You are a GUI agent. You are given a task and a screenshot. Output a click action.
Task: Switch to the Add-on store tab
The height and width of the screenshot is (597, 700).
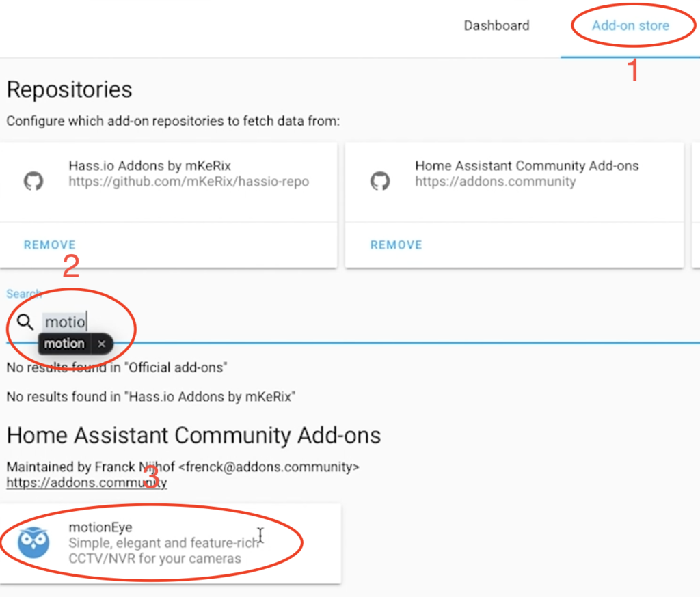[630, 25]
